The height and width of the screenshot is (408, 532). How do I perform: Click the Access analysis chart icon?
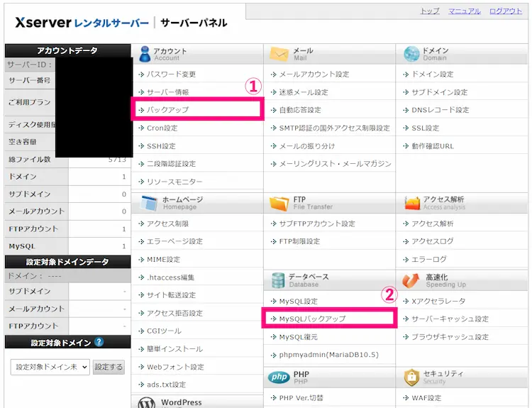[412, 203]
